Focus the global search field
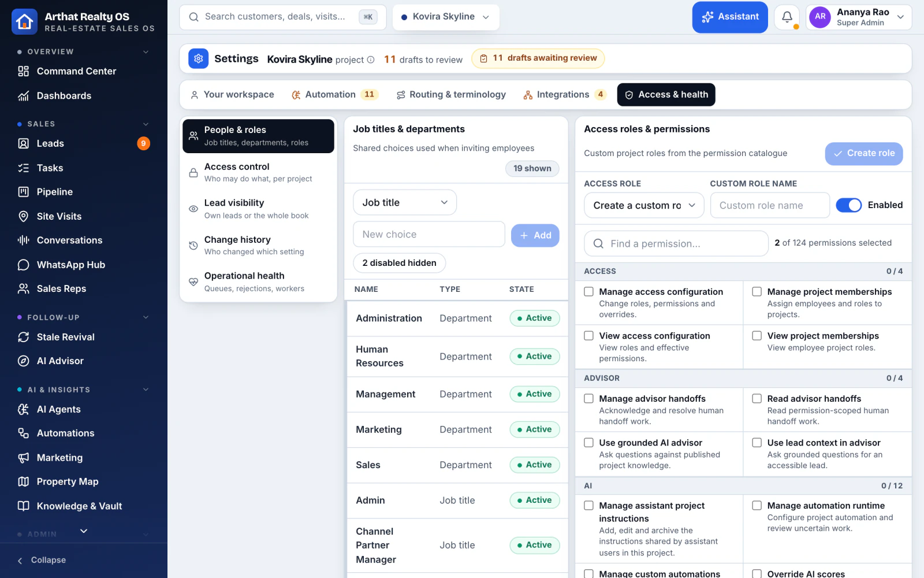The image size is (924, 578). pos(283,17)
